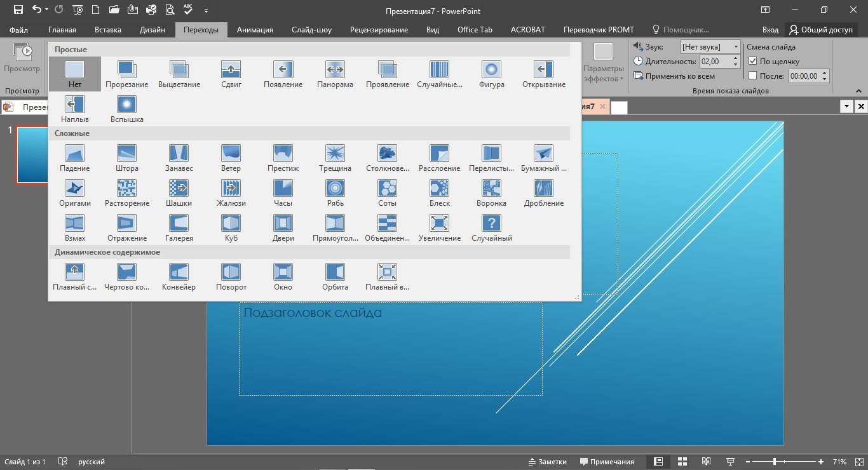868x470 pixels.
Task: Select the Оригами transition
Action: (75, 193)
